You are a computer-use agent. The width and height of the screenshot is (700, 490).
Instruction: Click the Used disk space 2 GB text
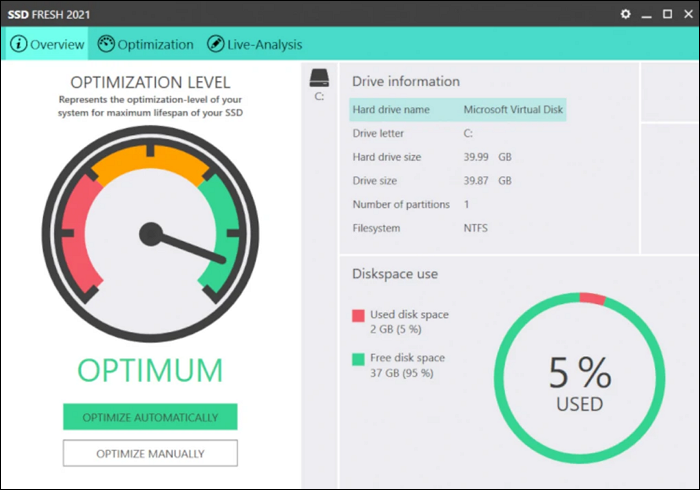(409, 321)
